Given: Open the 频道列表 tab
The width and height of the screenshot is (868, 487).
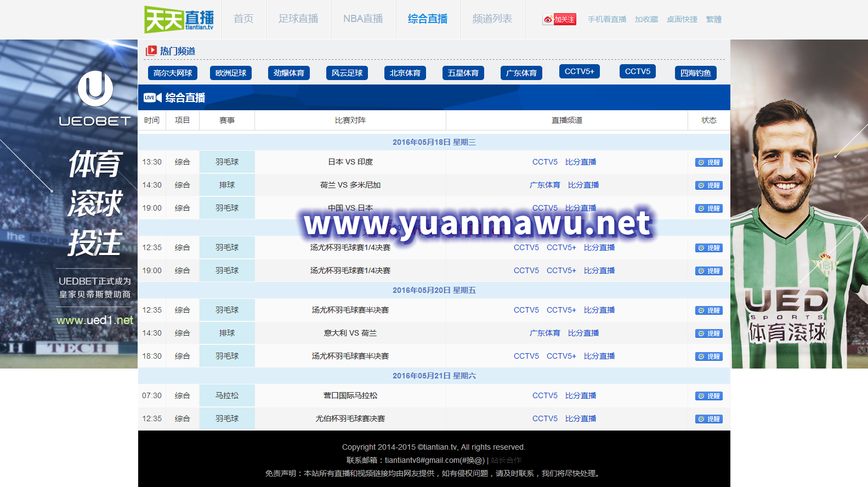Looking at the screenshot, I should [x=492, y=19].
